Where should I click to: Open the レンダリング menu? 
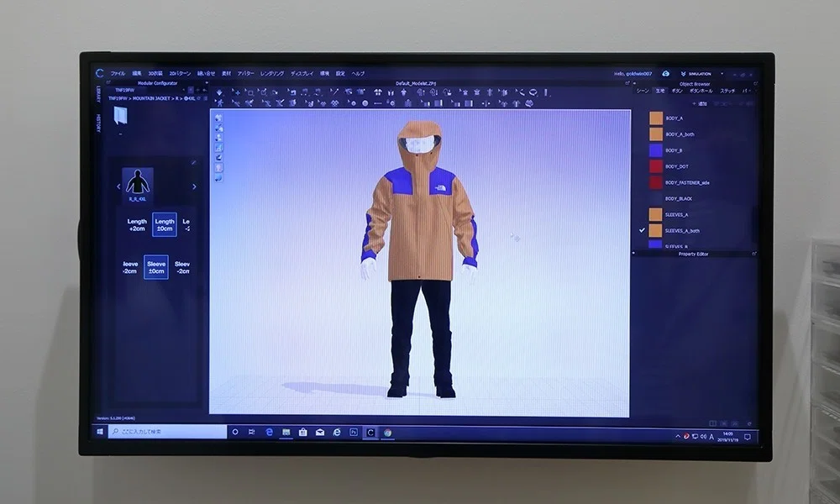(x=272, y=73)
